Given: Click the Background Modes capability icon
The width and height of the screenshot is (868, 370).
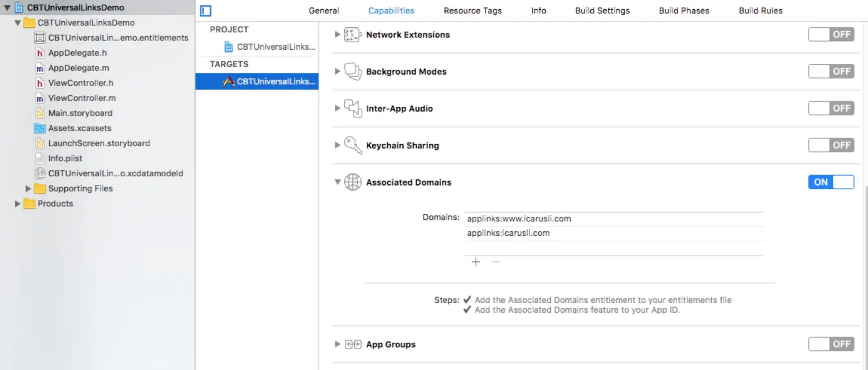Looking at the screenshot, I should click(x=353, y=72).
